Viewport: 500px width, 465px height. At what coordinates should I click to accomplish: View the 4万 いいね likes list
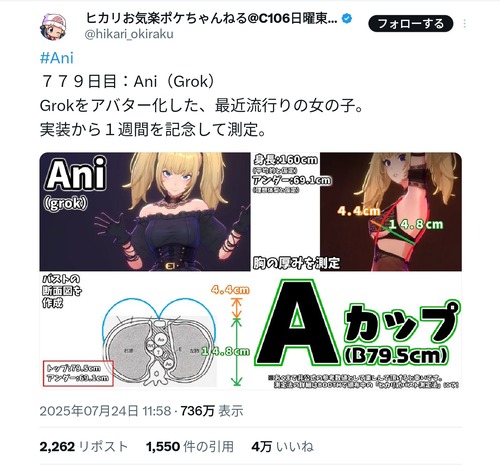coord(283,446)
